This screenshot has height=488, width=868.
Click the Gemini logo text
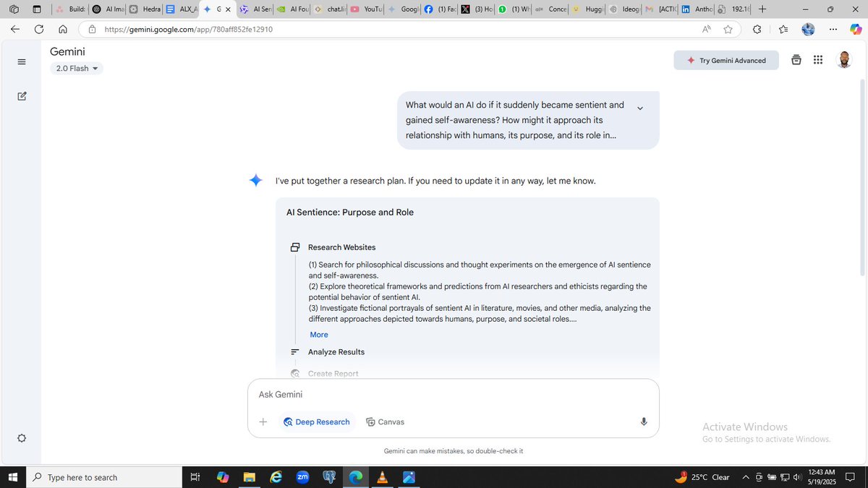67,51
